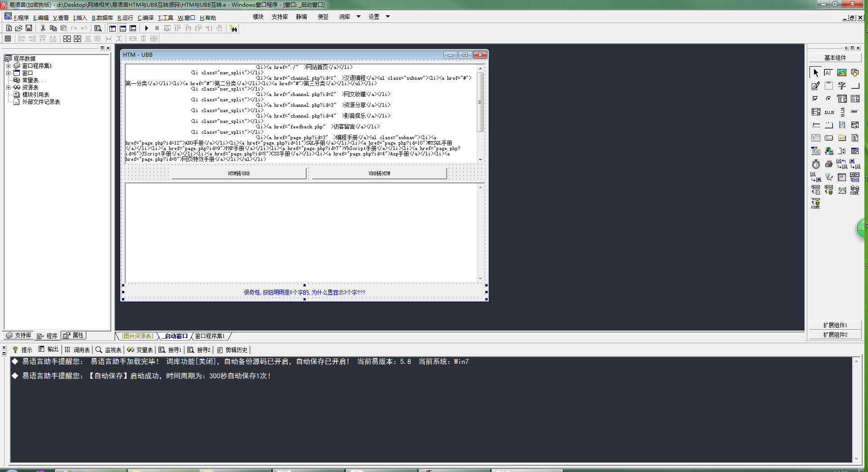Choose the printer component icon
The image size is (868, 472).
pos(829,164)
